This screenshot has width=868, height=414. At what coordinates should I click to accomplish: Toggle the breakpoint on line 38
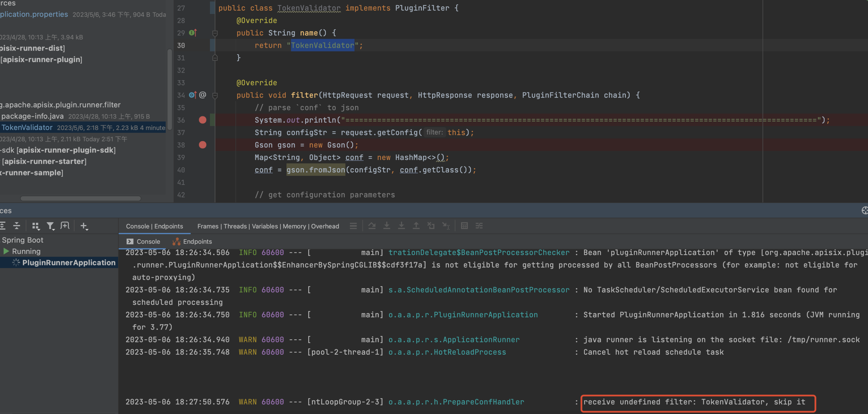[x=202, y=145]
